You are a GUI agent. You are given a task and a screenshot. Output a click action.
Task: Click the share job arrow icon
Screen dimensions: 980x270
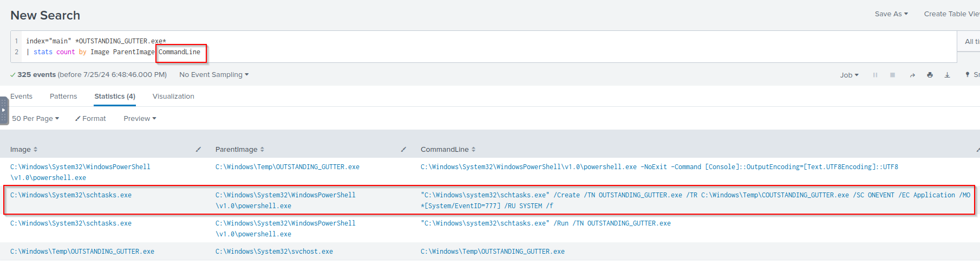point(912,75)
